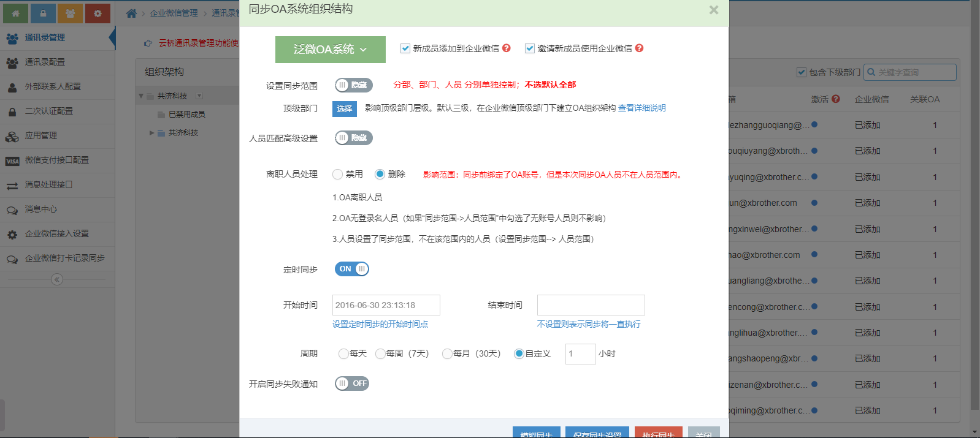Open 应用管理 in the sidebar menu
The height and width of the screenshot is (438, 980).
click(x=41, y=135)
